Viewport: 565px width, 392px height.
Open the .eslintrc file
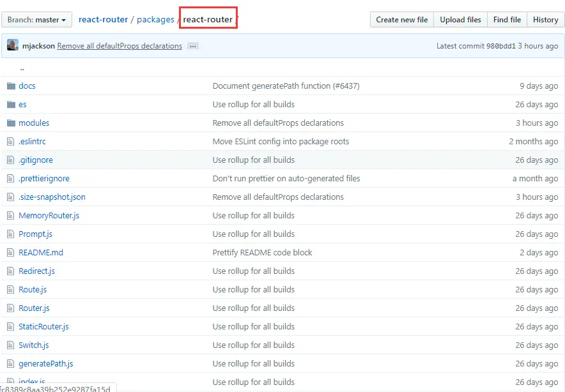(x=32, y=142)
